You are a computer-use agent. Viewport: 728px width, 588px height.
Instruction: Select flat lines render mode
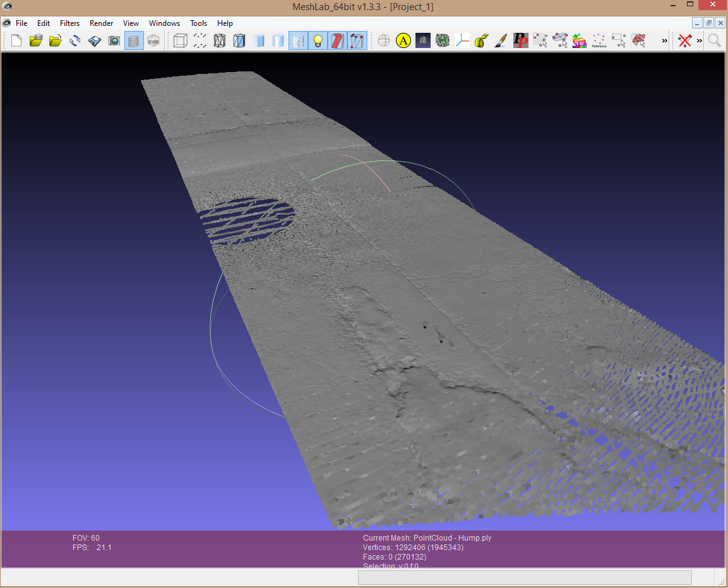[x=259, y=41]
